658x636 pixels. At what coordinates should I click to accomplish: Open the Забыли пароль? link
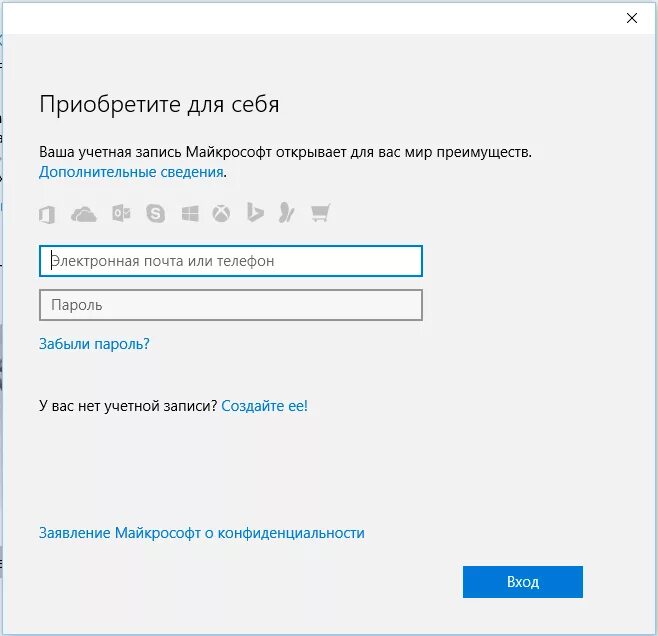pos(94,344)
